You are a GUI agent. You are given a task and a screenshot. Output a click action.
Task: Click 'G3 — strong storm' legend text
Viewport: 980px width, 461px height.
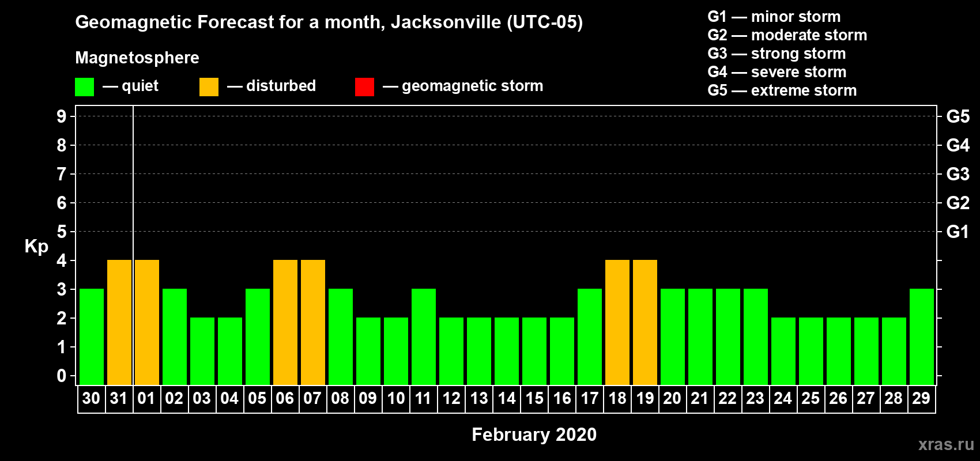coord(777,54)
